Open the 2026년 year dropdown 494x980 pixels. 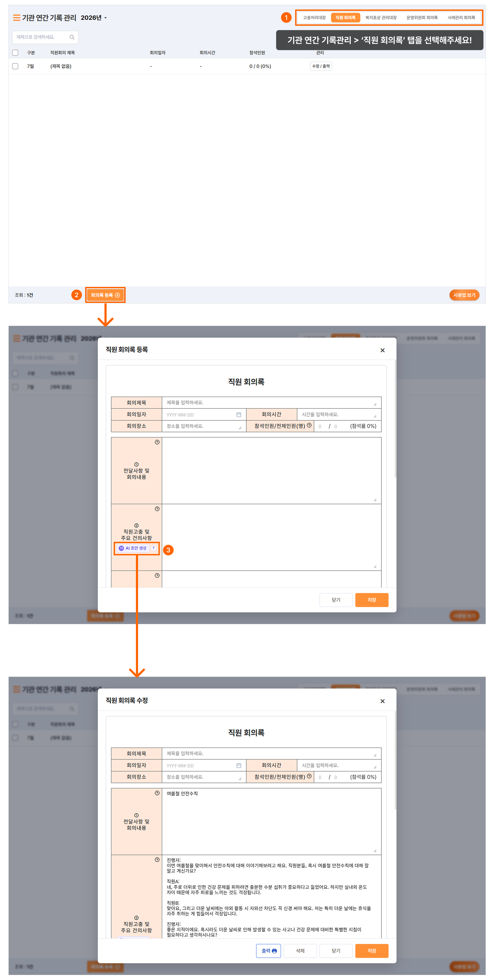[94, 18]
